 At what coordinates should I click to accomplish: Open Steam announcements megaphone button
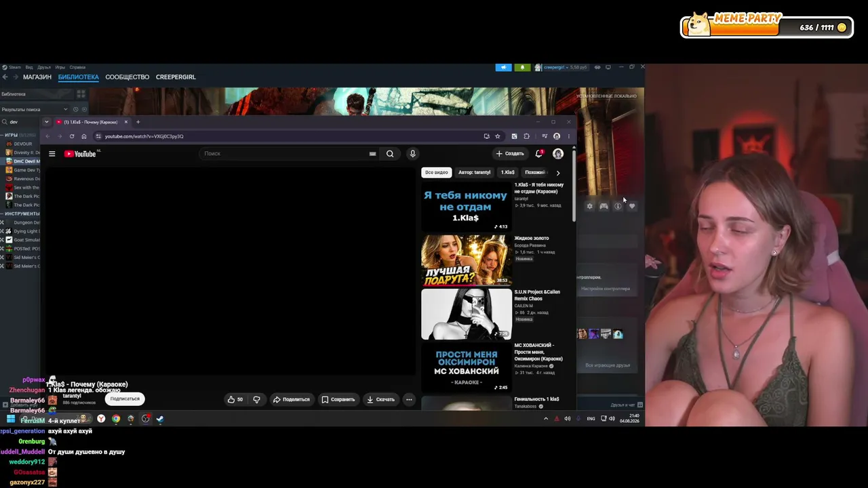tap(503, 67)
